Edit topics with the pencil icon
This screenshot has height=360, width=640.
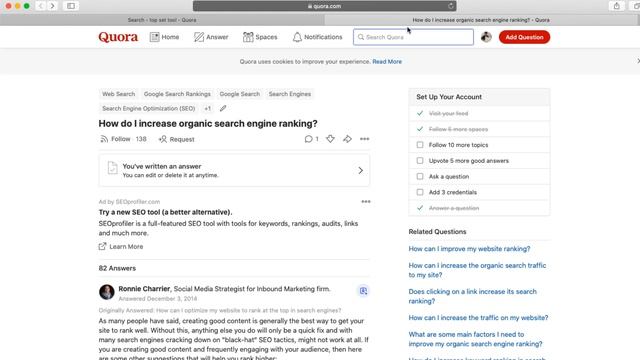coord(223,109)
